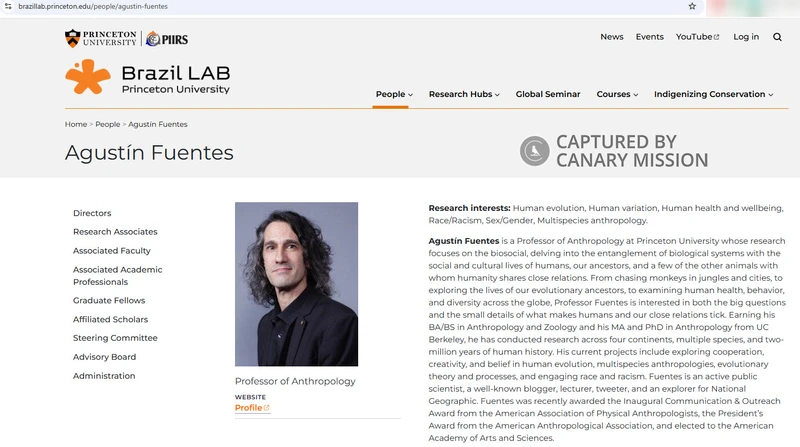The height and width of the screenshot is (447, 800).
Task: Open the Events page
Action: pyautogui.click(x=649, y=37)
